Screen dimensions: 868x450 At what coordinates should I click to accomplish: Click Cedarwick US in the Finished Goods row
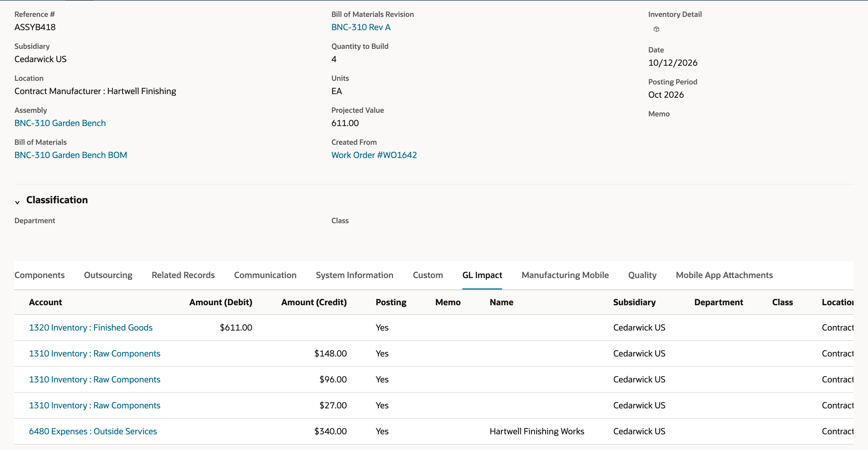point(639,327)
